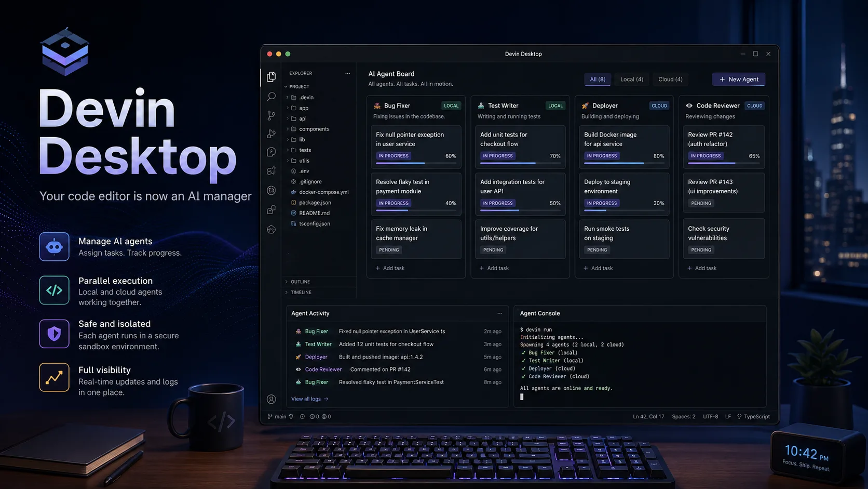This screenshot has width=868, height=489.
Task: Expand the .devin folder
Action: [x=288, y=97]
